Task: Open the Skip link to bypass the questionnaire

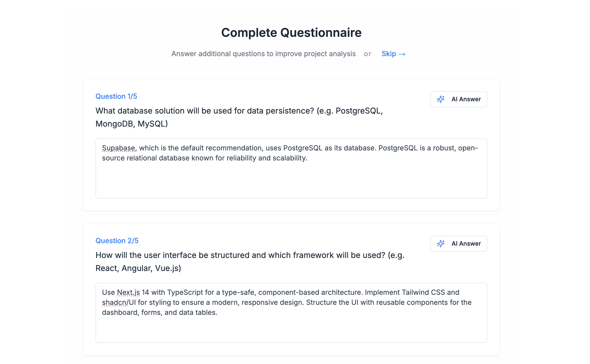Action: click(x=389, y=54)
